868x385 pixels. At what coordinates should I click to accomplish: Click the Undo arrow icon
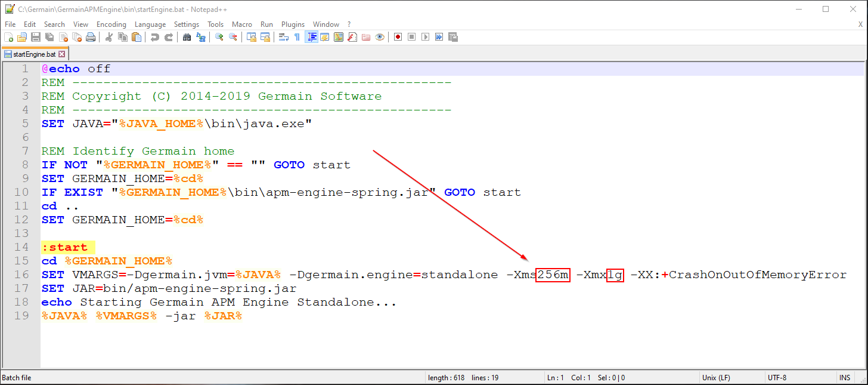pyautogui.click(x=154, y=37)
